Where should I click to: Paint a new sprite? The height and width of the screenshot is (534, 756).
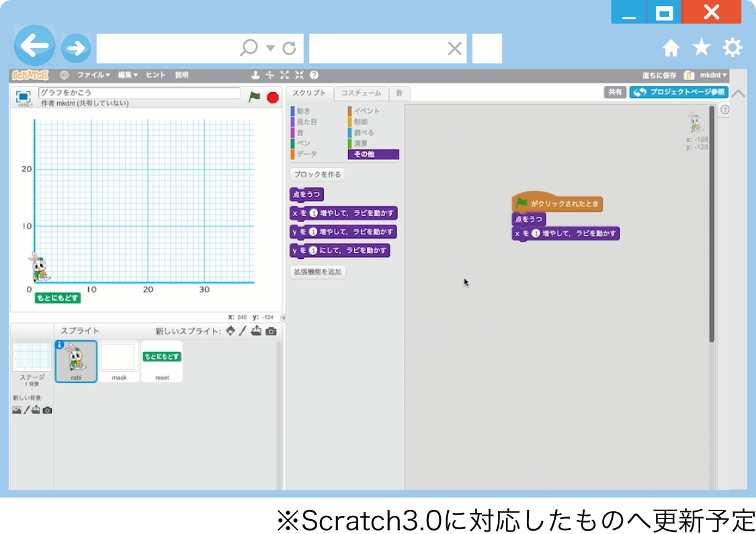tap(243, 331)
